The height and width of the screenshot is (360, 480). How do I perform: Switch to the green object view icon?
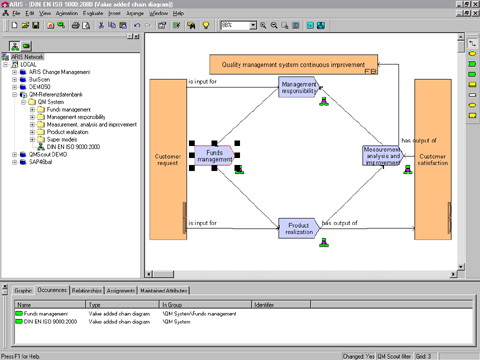[26, 46]
